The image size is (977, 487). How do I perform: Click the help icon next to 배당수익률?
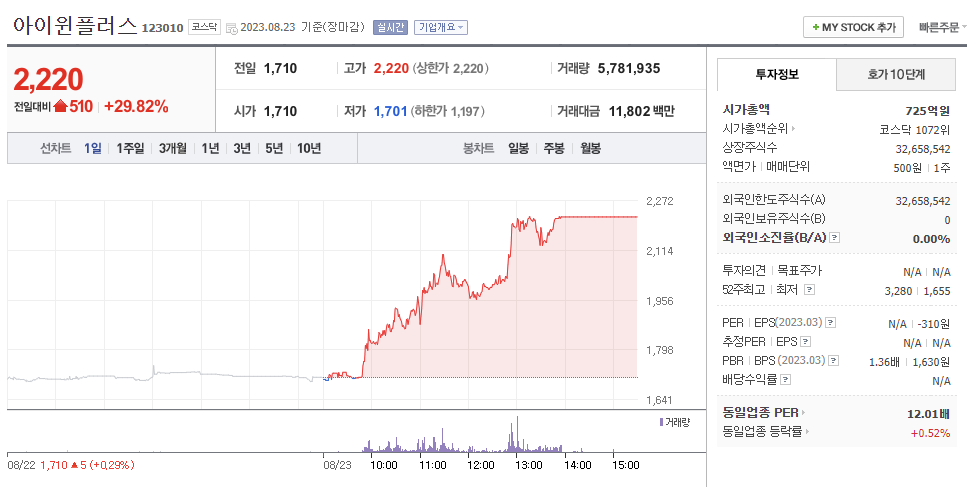tap(786, 379)
